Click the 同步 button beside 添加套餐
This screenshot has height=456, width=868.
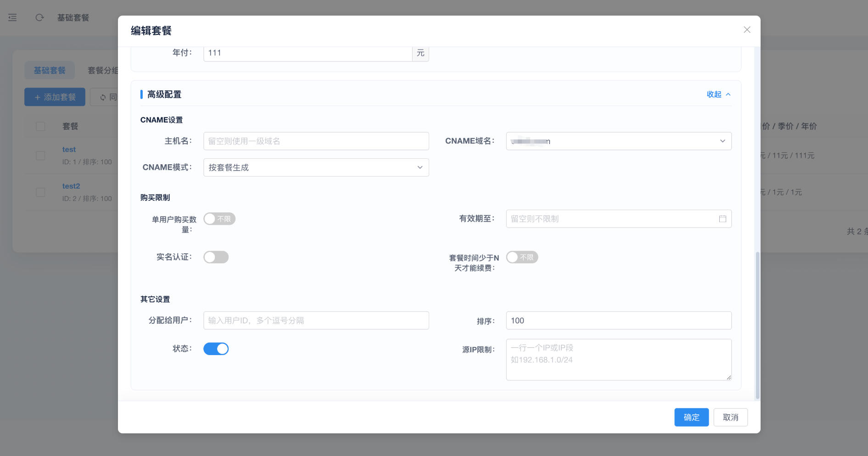(x=104, y=97)
